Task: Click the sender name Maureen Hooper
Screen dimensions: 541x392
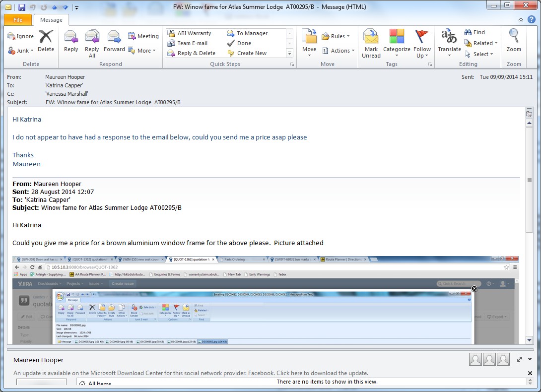Action: pos(65,77)
